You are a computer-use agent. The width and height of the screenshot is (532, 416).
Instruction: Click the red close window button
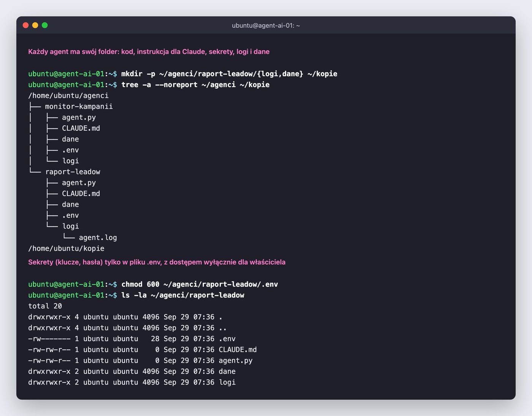(x=26, y=25)
